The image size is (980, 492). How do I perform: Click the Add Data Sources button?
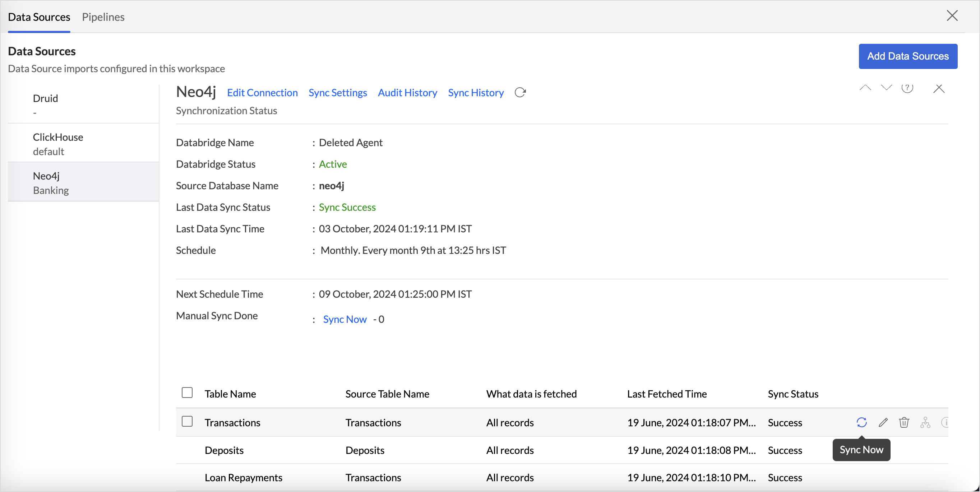pyautogui.click(x=908, y=56)
